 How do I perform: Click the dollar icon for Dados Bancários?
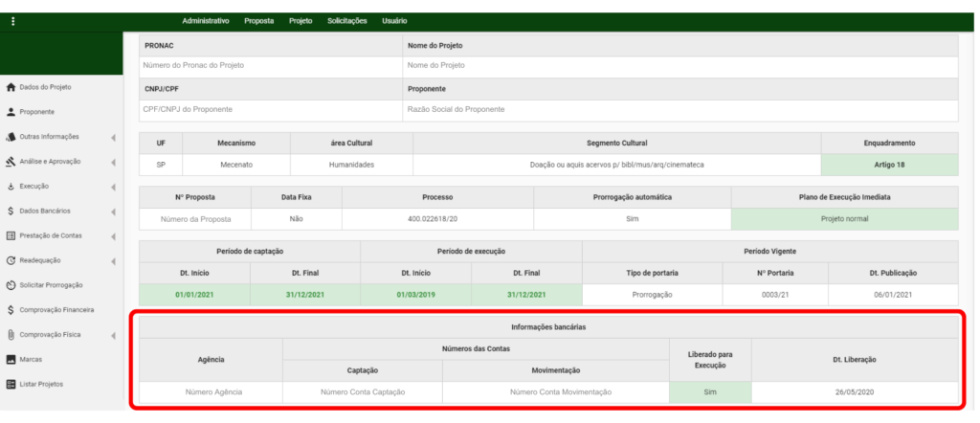tap(11, 211)
